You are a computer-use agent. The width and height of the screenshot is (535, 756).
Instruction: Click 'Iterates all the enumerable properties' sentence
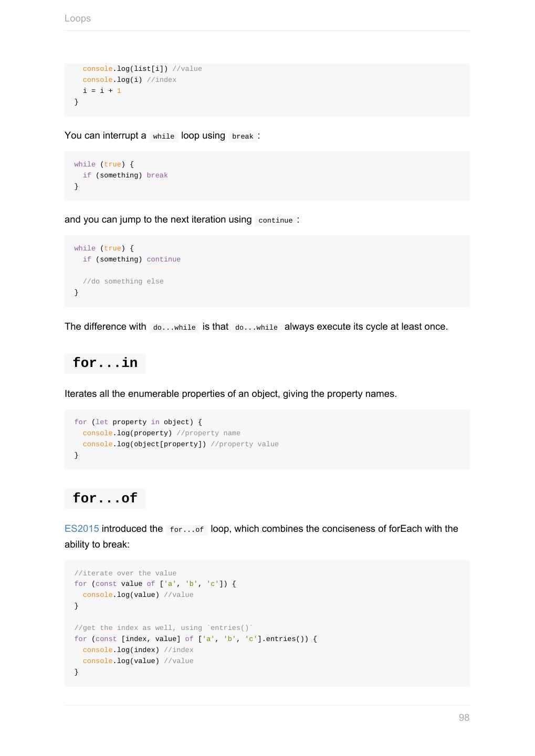tap(230, 394)
